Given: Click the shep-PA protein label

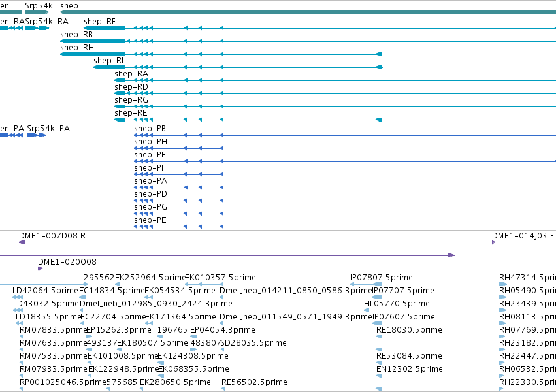Looking at the screenshot, I should 151,181.
